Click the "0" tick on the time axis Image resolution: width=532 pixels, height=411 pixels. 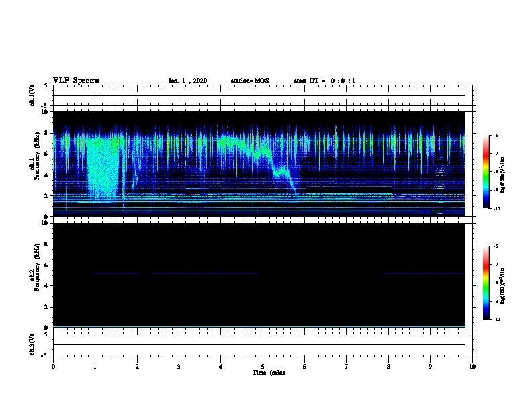(53, 366)
